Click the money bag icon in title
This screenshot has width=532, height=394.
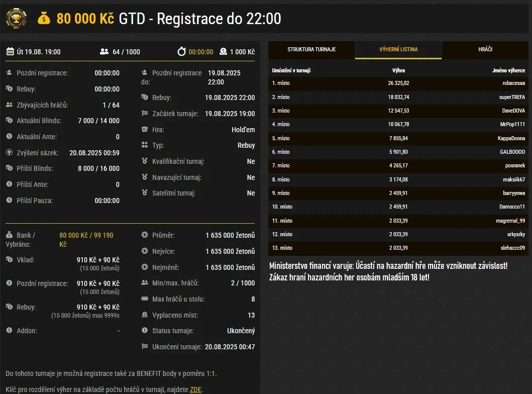(x=44, y=19)
